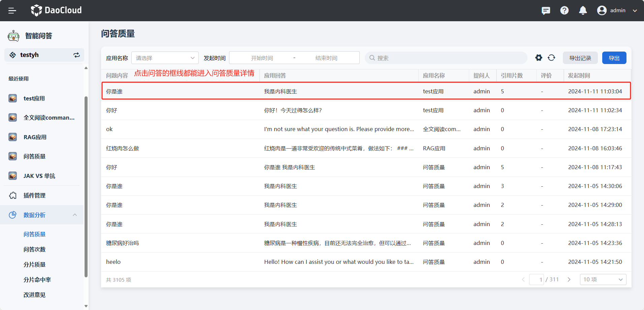This screenshot has height=310, width=644.
Task: Click the table settings gear icon
Action: [539, 58]
